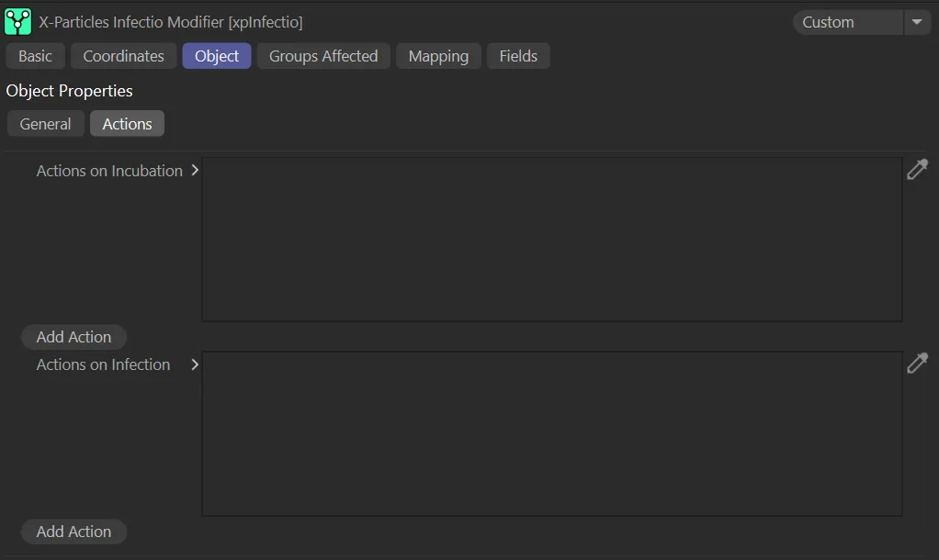
Task: Click the Actions on Infection label
Action: [x=103, y=364]
